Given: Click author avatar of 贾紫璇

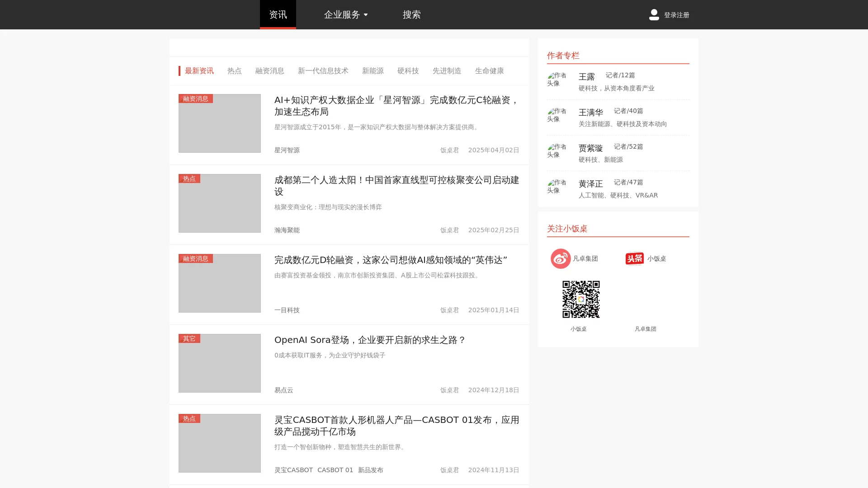Looking at the screenshot, I should pos(557,150).
